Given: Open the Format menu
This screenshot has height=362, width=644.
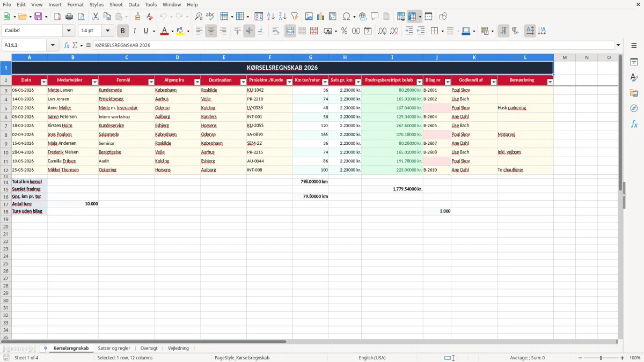Looking at the screenshot, I should tap(76, 4).
